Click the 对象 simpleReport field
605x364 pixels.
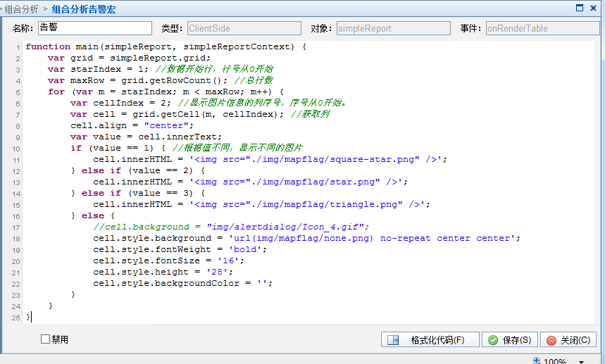coord(394,28)
